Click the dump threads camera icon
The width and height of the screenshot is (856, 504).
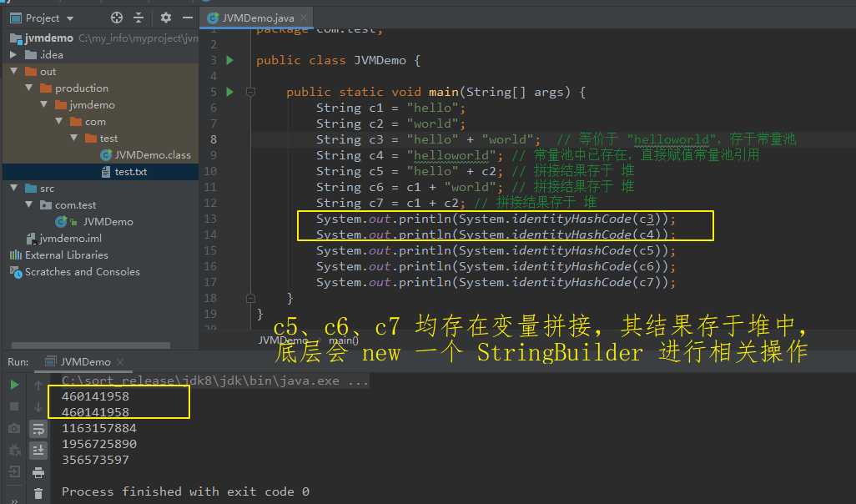coord(15,429)
